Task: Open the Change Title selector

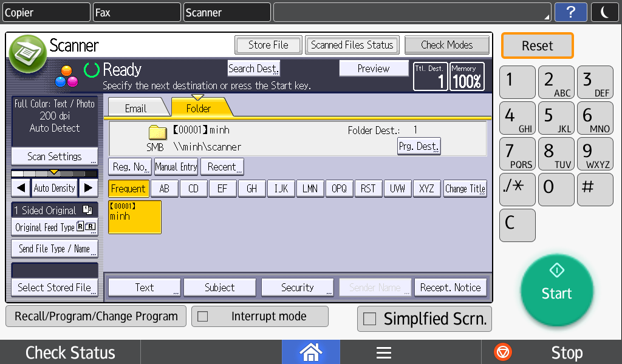Action: pyautogui.click(x=465, y=189)
